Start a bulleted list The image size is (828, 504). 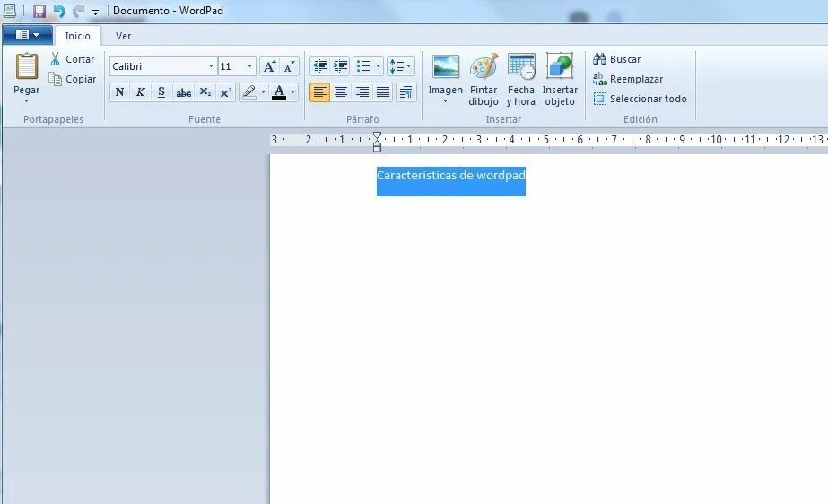pos(363,66)
